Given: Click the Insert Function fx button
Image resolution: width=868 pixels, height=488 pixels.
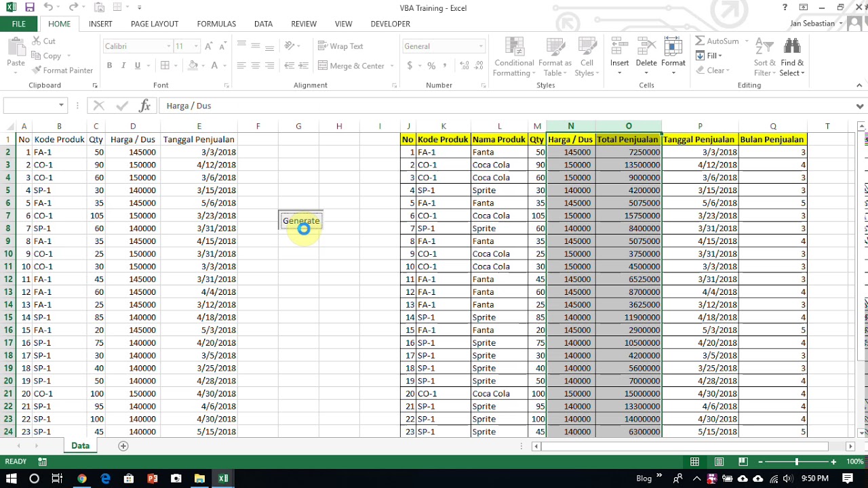Looking at the screenshot, I should click(x=144, y=106).
